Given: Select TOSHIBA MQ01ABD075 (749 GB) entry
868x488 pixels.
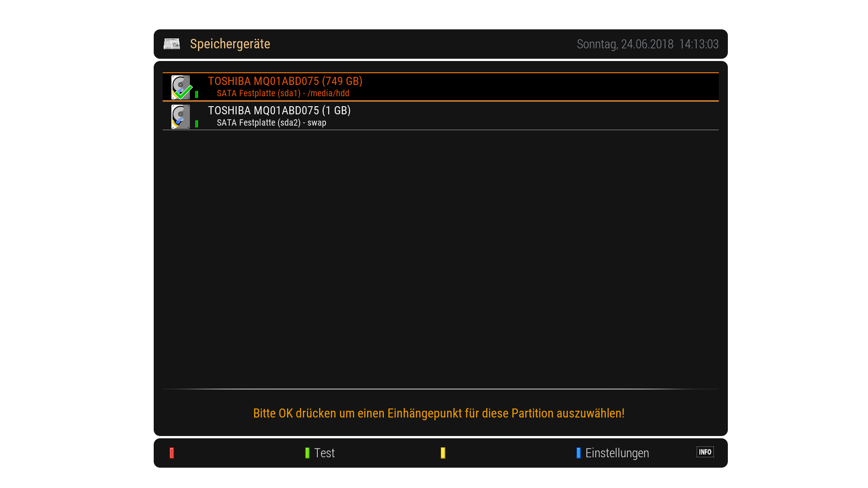Looking at the screenshot, I should [285, 81].
